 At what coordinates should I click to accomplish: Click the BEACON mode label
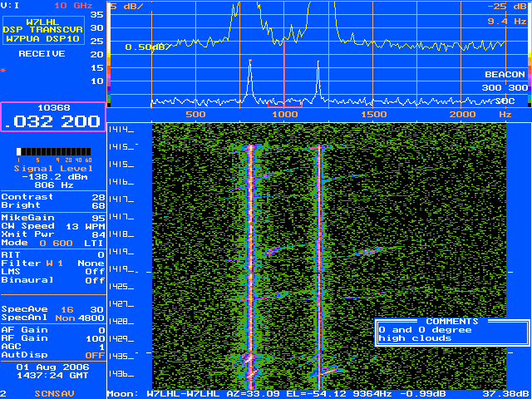pos(505,74)
